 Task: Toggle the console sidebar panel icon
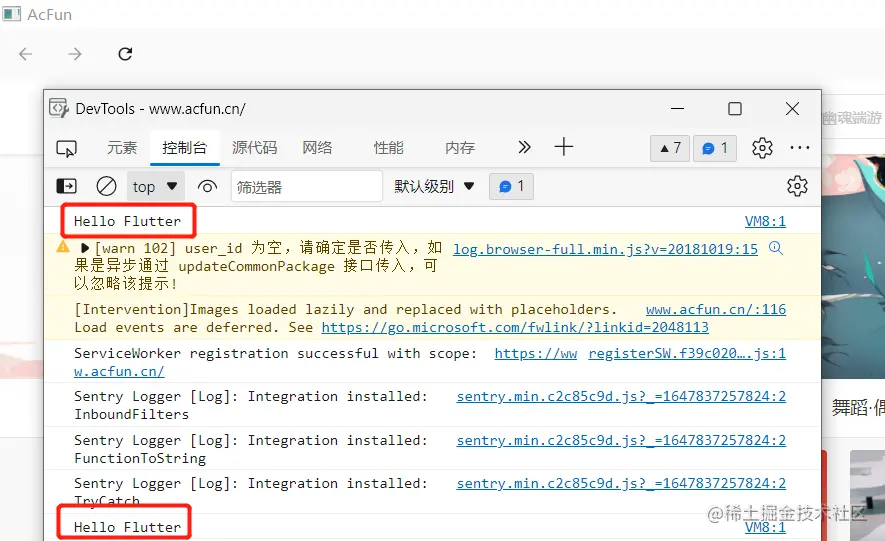(67, 186)
